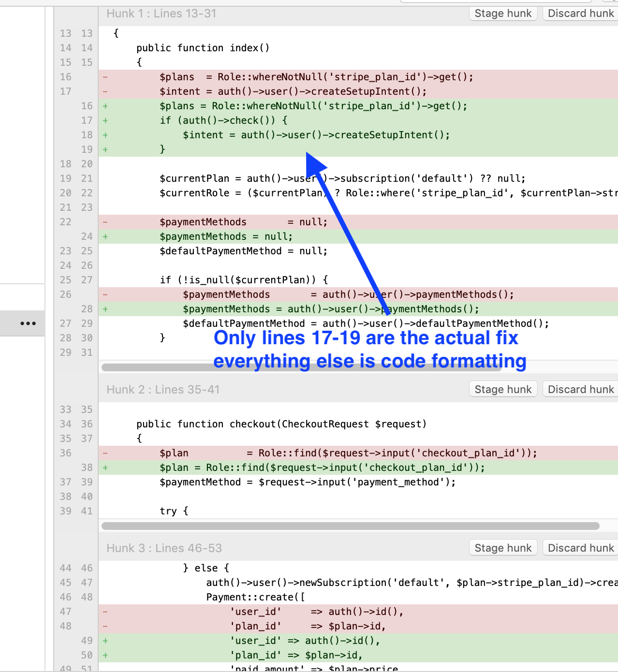Stage hunk 2 covering lines 35-41
This screenshot has height=672, width=618.
pos(503,390)
